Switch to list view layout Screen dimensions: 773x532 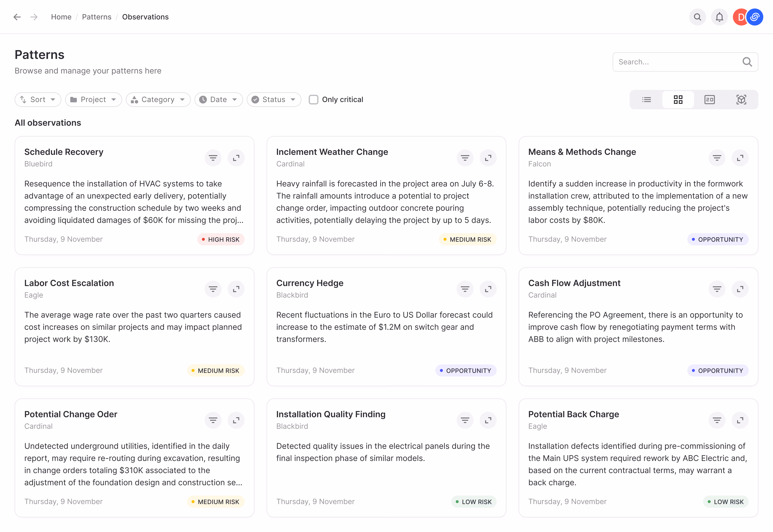pyautogui.click(x=646, y=99)
